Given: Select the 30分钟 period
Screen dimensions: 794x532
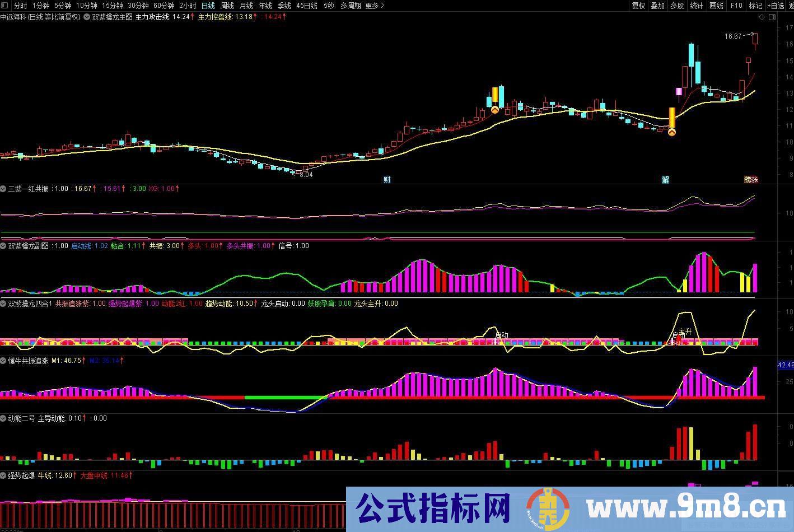Looking at the screenshot, I should 138,6.
